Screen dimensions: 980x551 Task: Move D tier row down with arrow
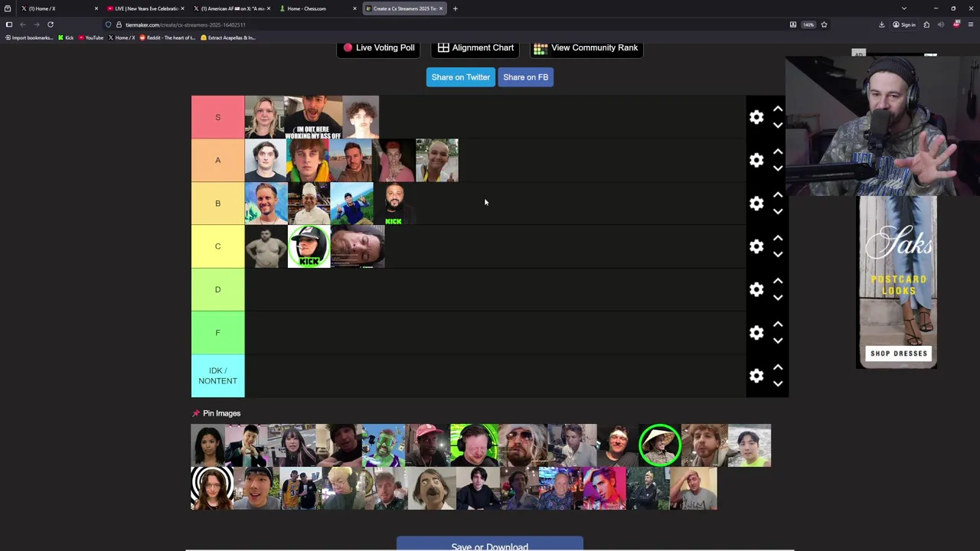click(x=778, y=298)
